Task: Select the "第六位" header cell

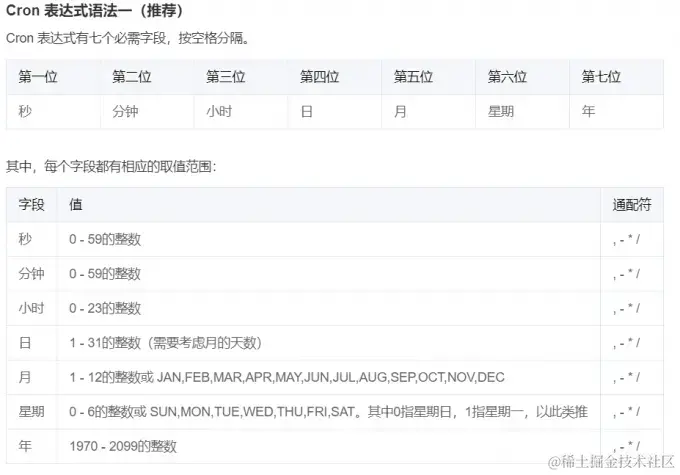Action: (x=523, y=77)
